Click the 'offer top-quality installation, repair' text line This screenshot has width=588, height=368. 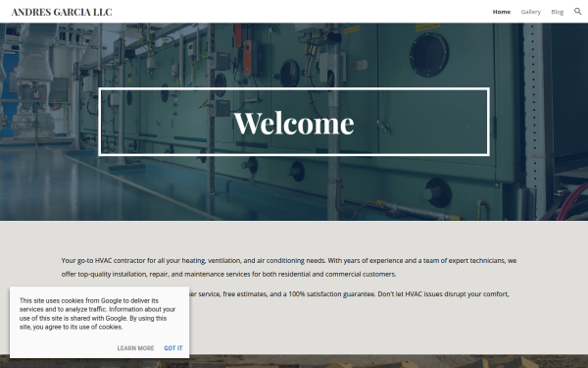tap(228, 274)
